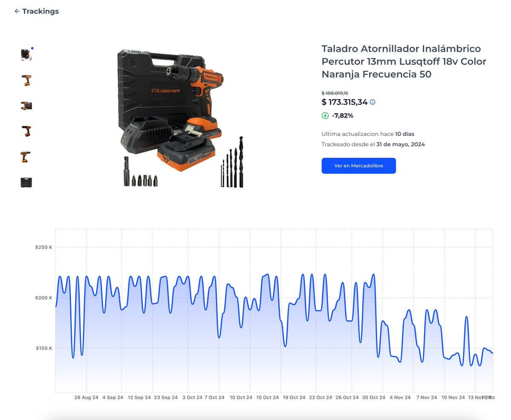Viewport: 511px width, 420px height.
Task: Select second thumbnail of upright drill
Action: click(x=26, y=80)
